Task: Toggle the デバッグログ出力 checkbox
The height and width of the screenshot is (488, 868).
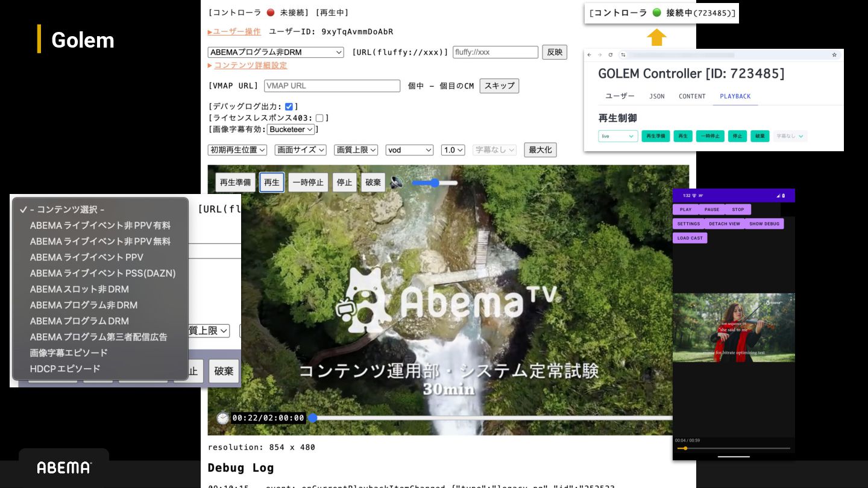Action: pos(289,107)
